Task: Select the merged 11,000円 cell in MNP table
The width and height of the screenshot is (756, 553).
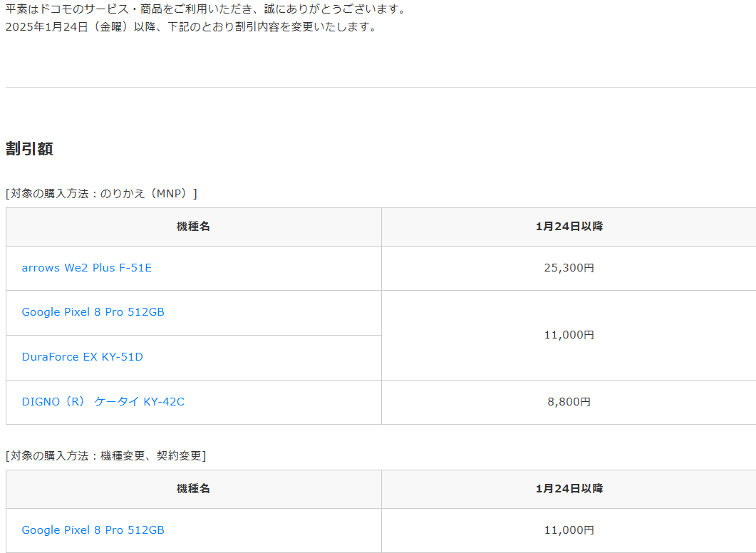Action: pos(569,335)
